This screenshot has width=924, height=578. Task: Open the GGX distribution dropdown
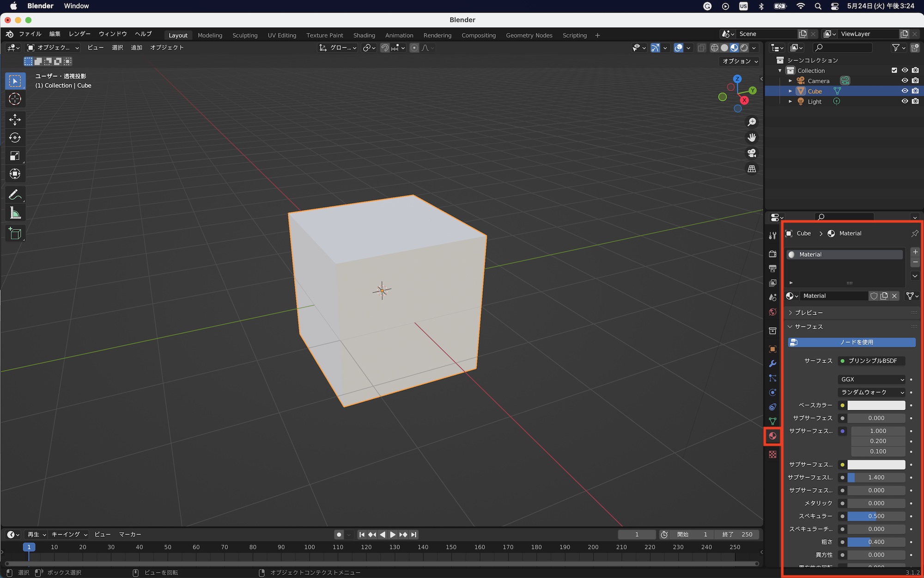click(x=871, y=379)
